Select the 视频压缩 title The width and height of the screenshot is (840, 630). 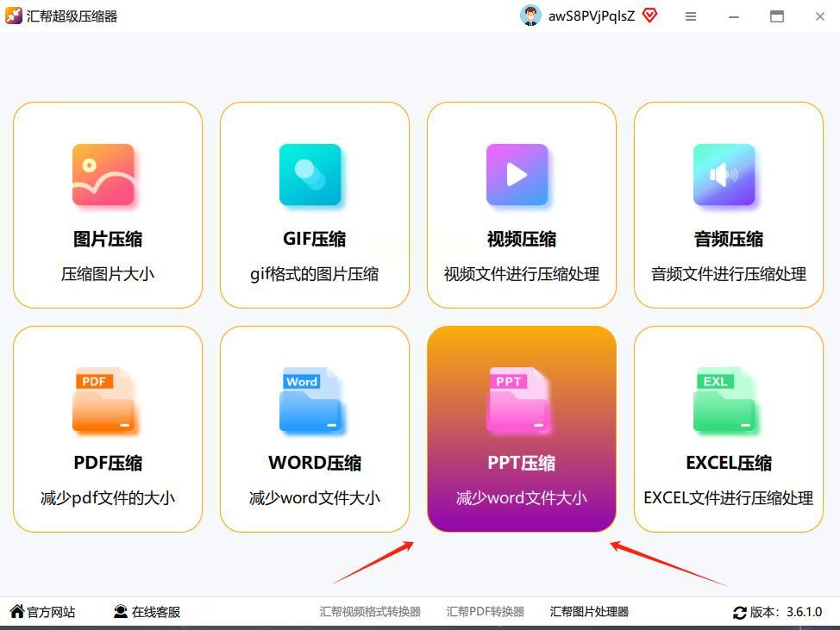pos(521,239)
